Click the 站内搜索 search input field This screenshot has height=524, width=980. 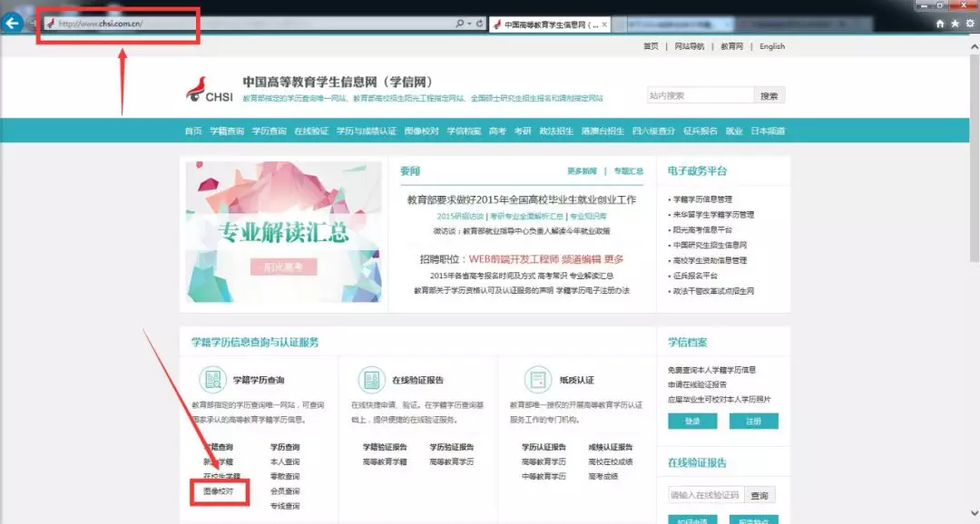[x=700, y=95]
